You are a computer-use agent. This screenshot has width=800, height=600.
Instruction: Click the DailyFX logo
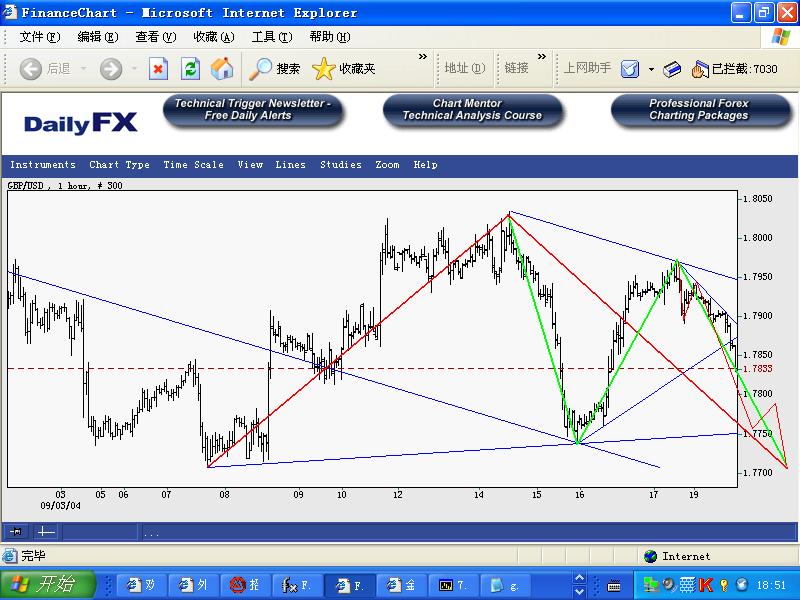(x=80, y=123)
